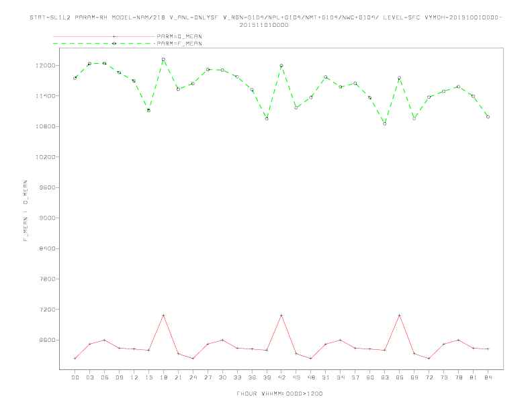The height and width of the screenshot is (411, 532).
Task: Click the 72 forecast hour x-axis label
Action: (x=429, y=377)
